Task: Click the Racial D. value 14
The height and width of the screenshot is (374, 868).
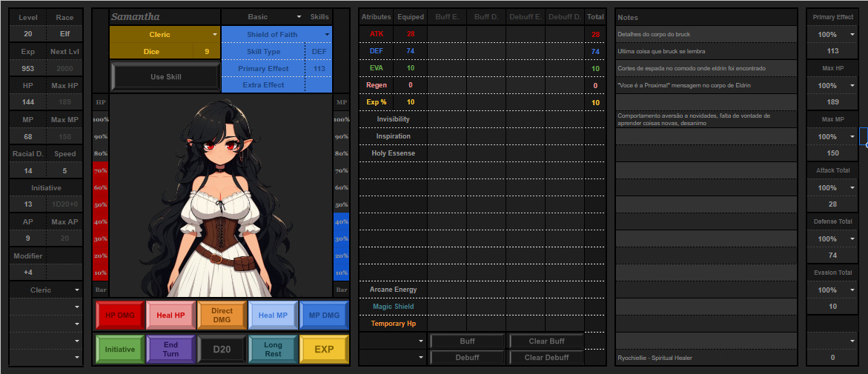Action: click(28, 170)
